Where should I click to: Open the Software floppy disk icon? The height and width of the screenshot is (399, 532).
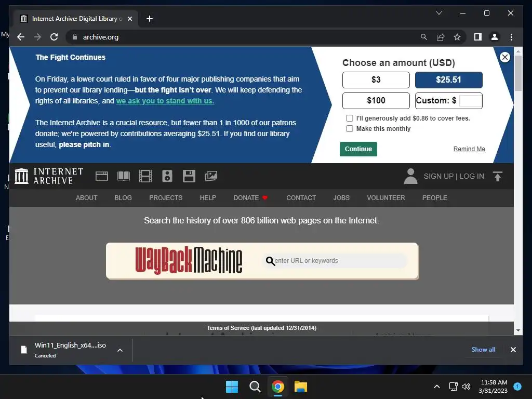click(x=189, y=176)
